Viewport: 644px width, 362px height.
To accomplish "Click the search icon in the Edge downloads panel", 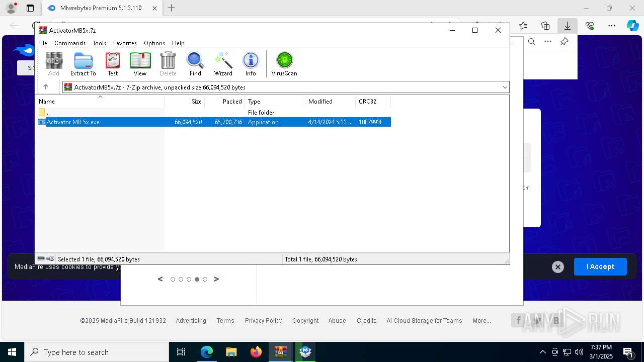I will (x=532, y=42).
